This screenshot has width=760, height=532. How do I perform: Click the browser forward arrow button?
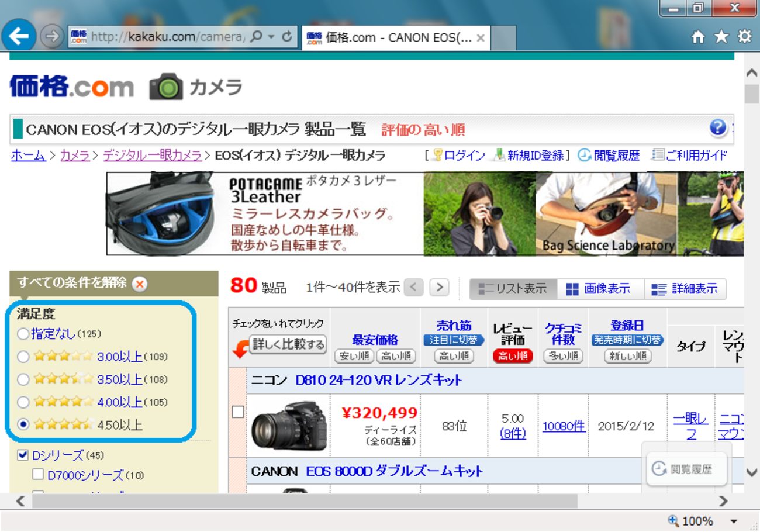coord(53,37)
